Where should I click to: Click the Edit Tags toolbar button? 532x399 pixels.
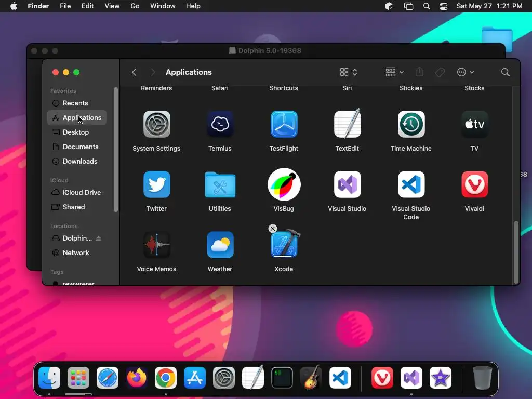point(440,72)
